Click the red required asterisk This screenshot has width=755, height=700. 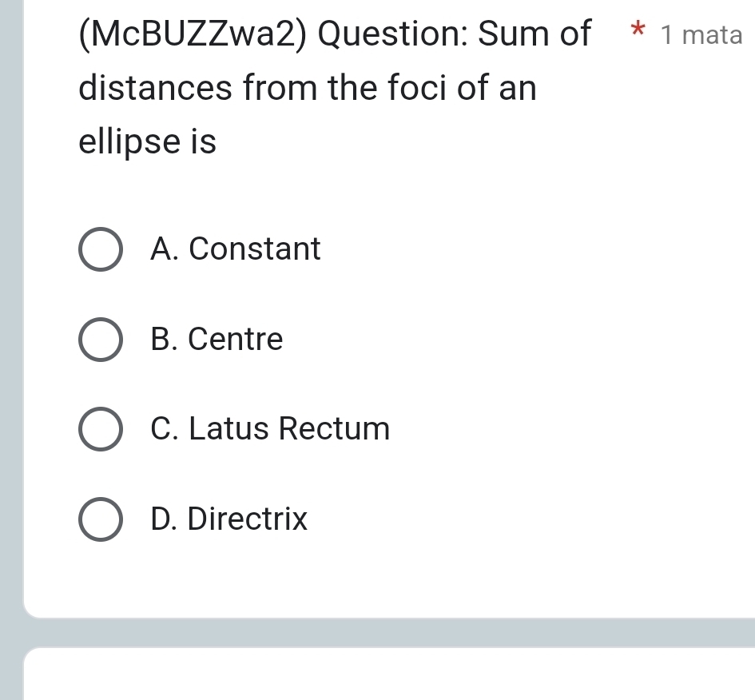637,34
